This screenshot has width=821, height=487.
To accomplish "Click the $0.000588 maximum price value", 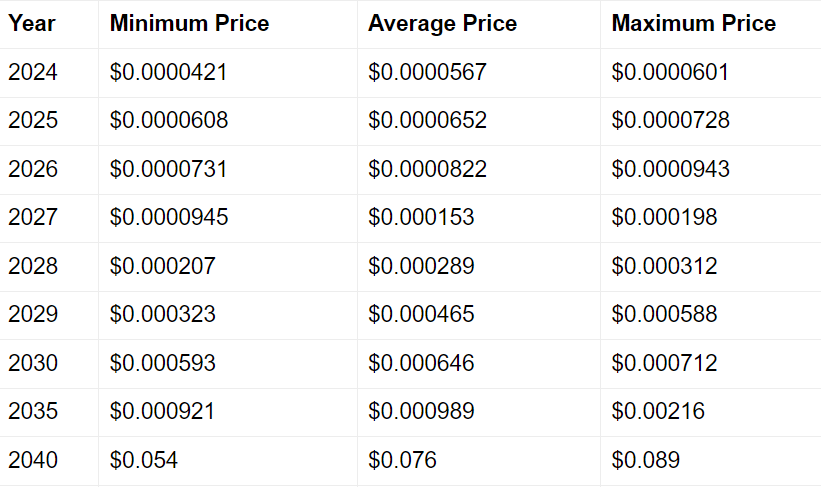I will pyautogui.click(x=664, y=314).
